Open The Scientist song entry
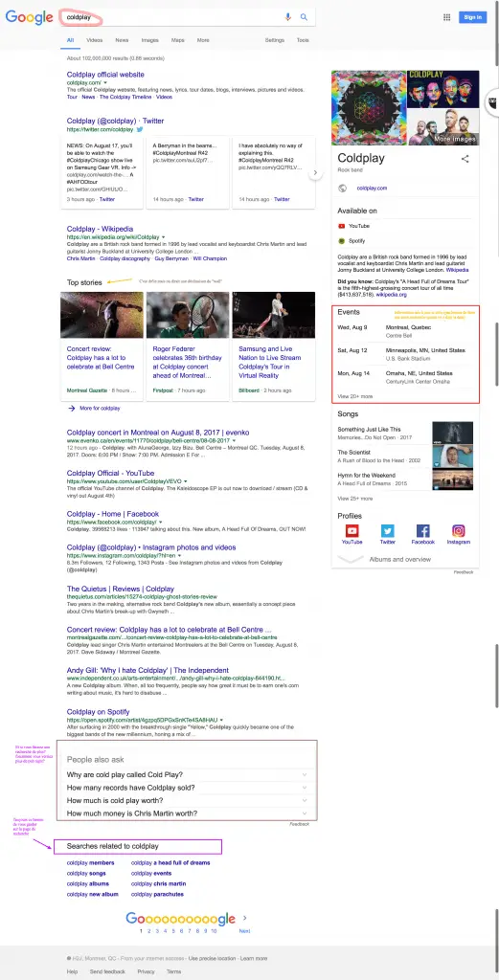The height and width of the screenshot is (980, 499). tap(405, 455)
